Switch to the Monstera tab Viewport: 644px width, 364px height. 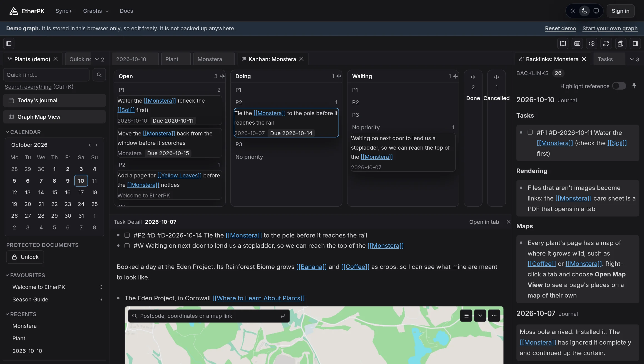pyautogui.click(x=214, y=59)
